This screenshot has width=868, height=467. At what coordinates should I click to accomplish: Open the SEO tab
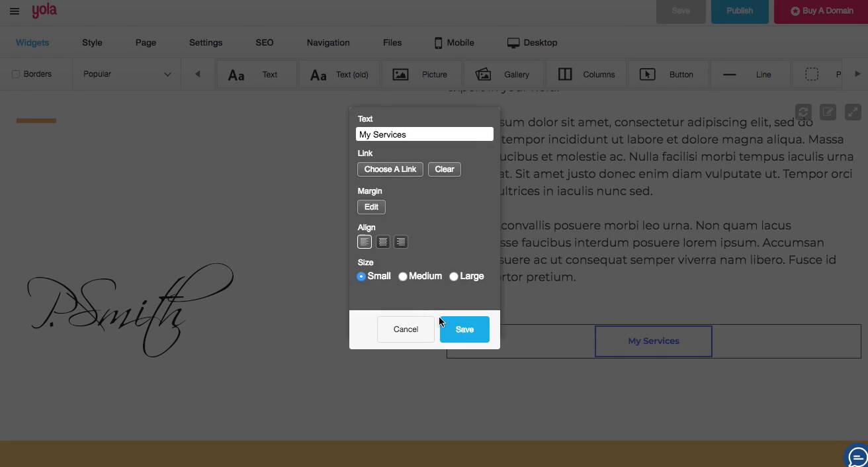tap(265, 42)
